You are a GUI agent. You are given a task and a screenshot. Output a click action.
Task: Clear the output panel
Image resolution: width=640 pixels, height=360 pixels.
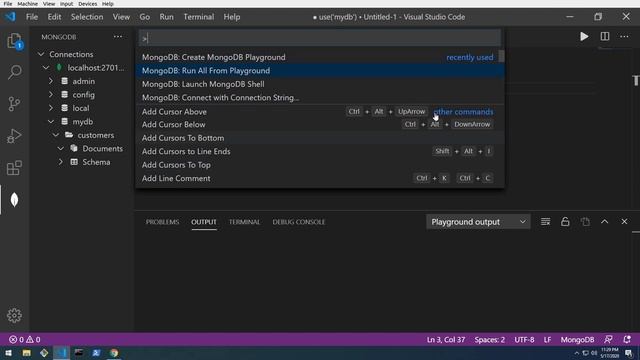(545, 222)
